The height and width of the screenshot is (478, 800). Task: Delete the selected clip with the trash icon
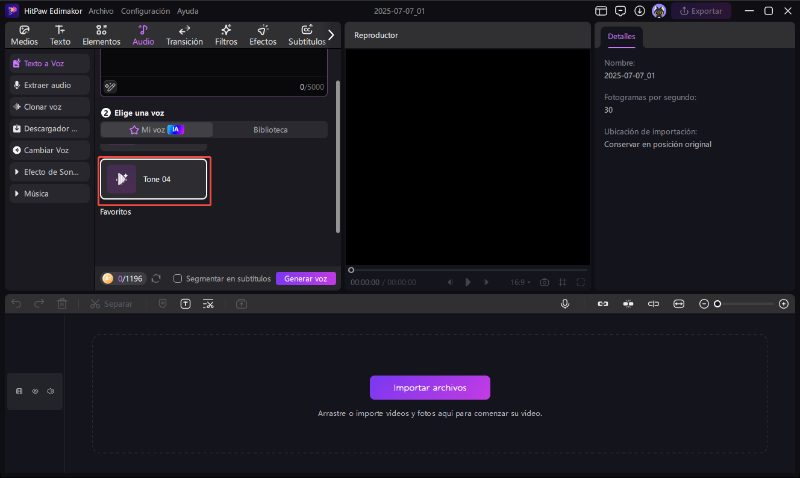62,304
